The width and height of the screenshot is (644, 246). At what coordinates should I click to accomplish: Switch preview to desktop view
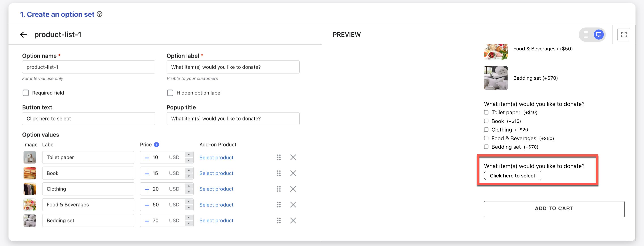point(599,35)
